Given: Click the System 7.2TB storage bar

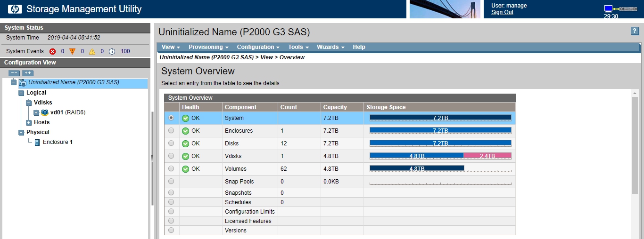Looking at the screenshot, I should point(440,118).
